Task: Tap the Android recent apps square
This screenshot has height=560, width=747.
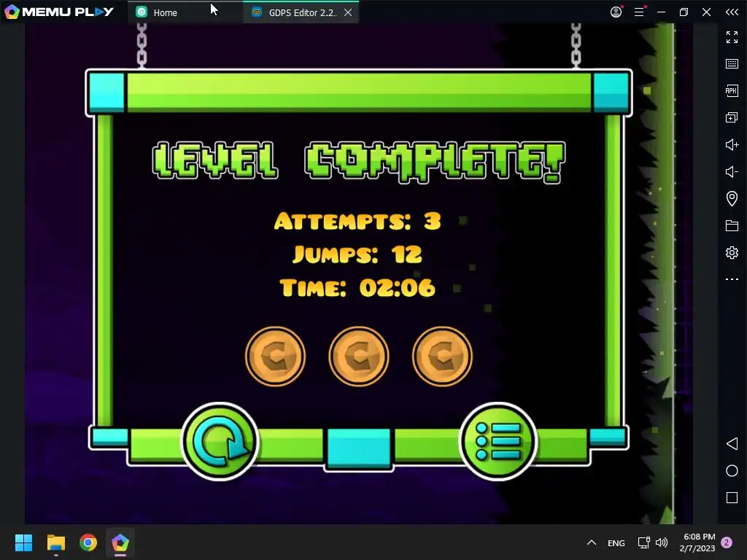Action: tap(732, 497)
